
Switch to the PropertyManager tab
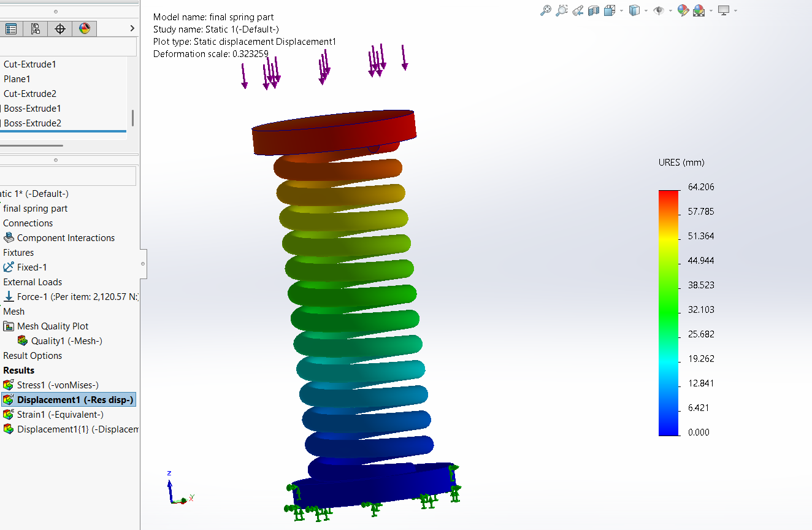(11, 29)
